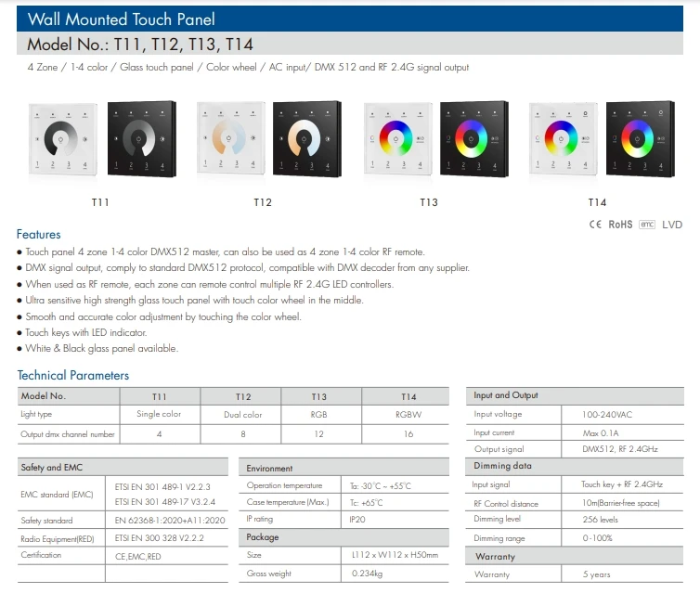
Task: Click the 'Dual color' light type cell
Action: [243, 415]
